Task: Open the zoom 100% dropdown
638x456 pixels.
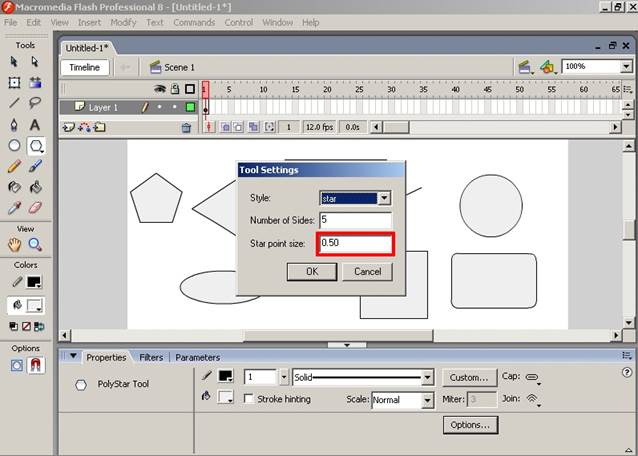Action: [627, 66]
